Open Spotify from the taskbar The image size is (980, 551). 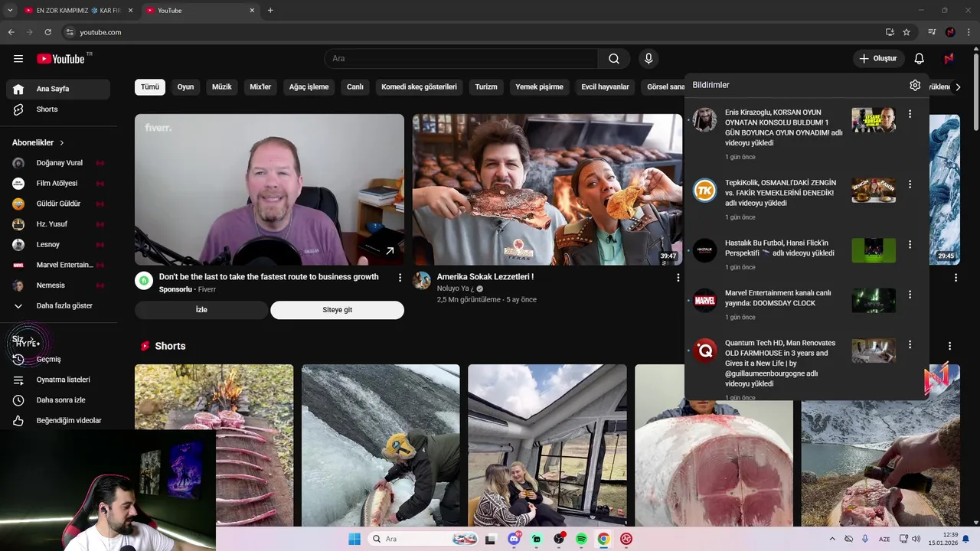tap(581, 539)
